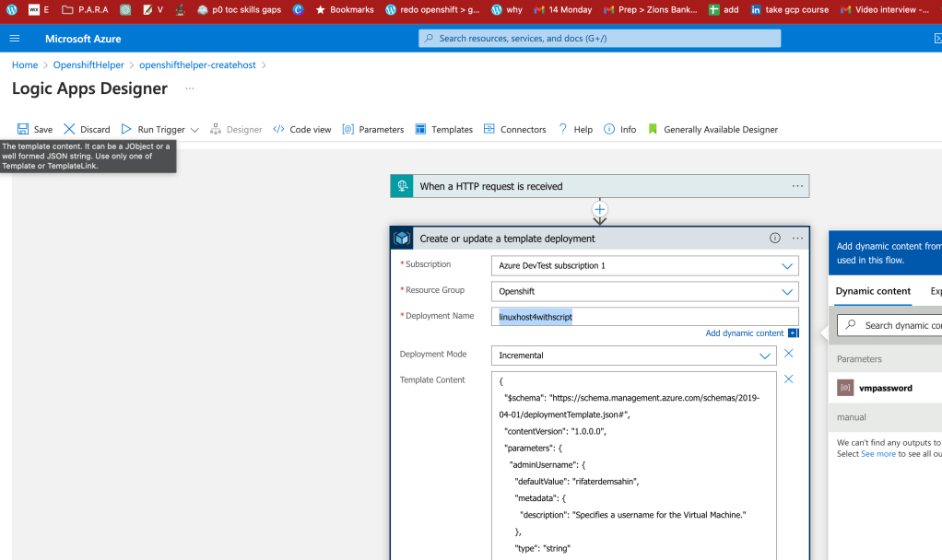The image size is (942, 560).
Task: Click the Azure search bar
Action: pyautogui.click(x=599, y=39)
